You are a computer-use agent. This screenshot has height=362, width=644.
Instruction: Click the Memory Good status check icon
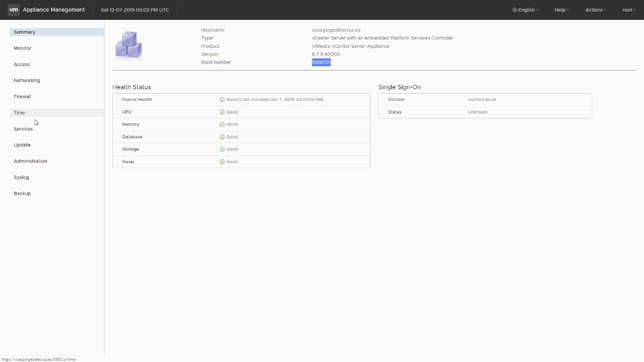tap(222, 124)
